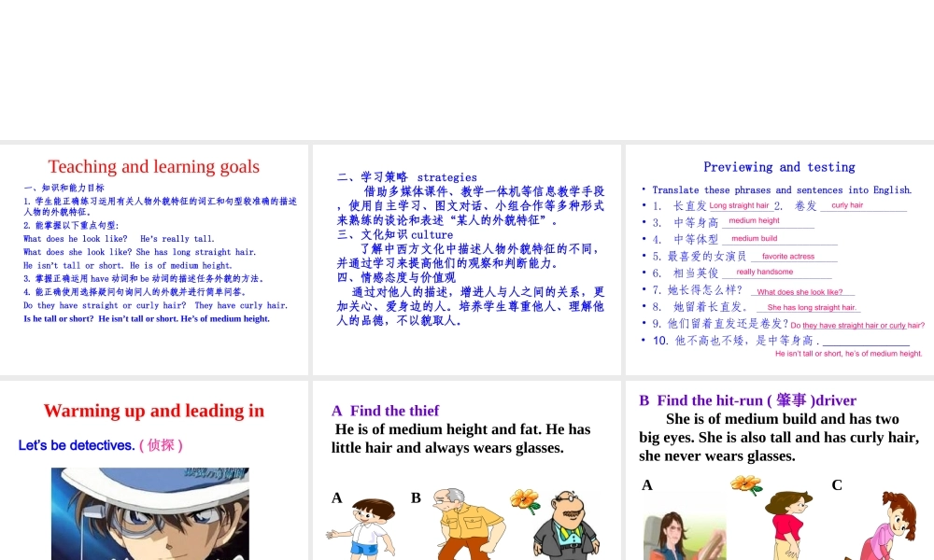Click the title 'Previewing and testing'
The width and height of the screenshot is (934, 560).
click(x=779, y=167)
